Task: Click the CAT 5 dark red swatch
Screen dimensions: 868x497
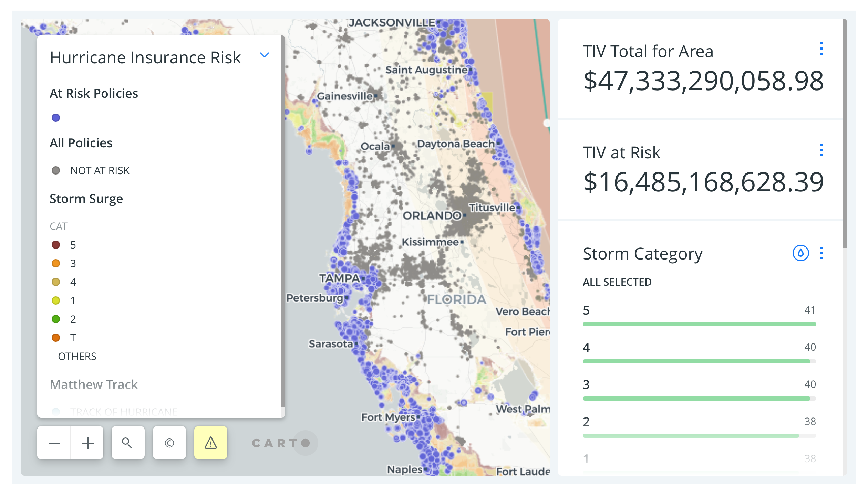Action: [56, 245]
